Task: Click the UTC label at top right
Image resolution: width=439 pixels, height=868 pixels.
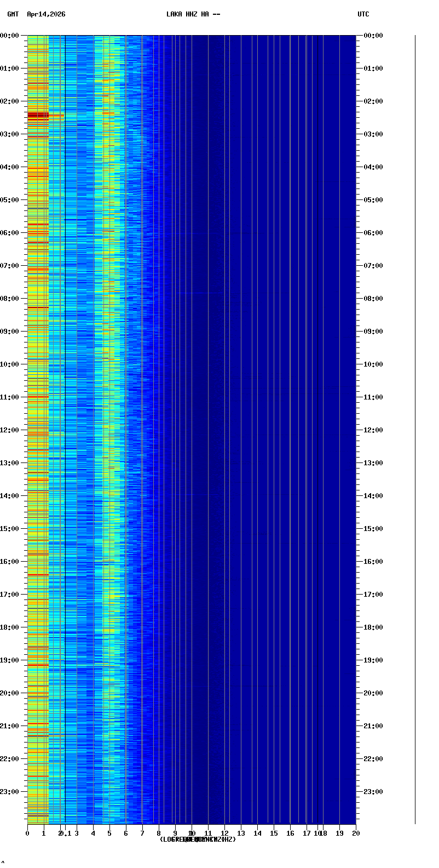Action: click(x=363, y=14)
